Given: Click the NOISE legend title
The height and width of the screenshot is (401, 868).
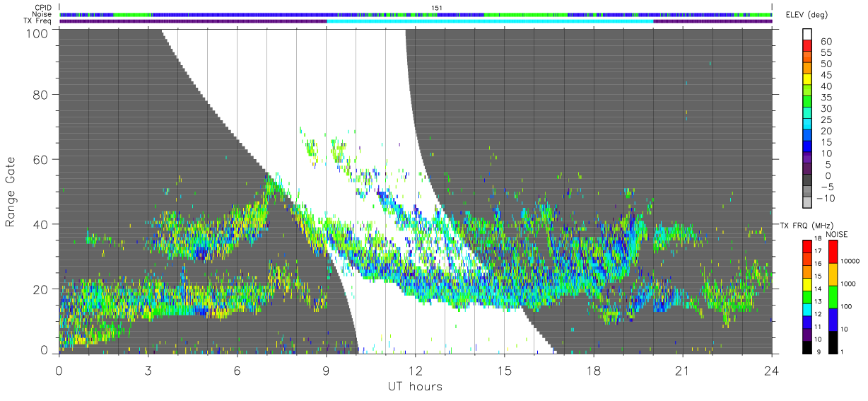Looking at the screenshot, I should 838,234.
